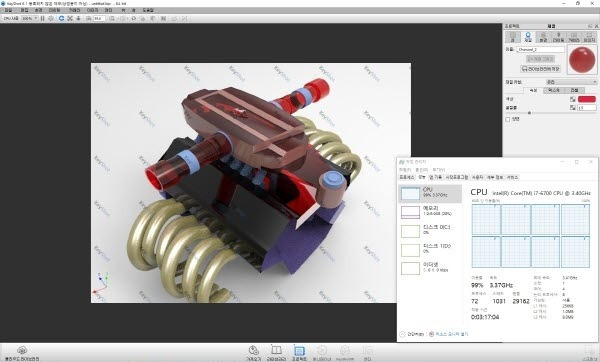Pause the real-time render in toolbar
This screenshot has width=600, height=362.
click(42, 18)
